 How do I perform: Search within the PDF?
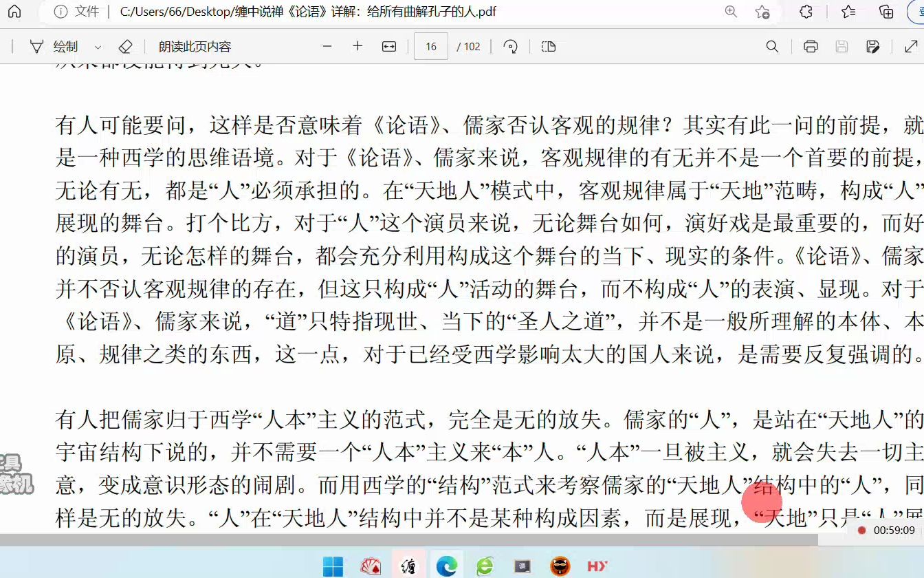click(x=772, y=47)
